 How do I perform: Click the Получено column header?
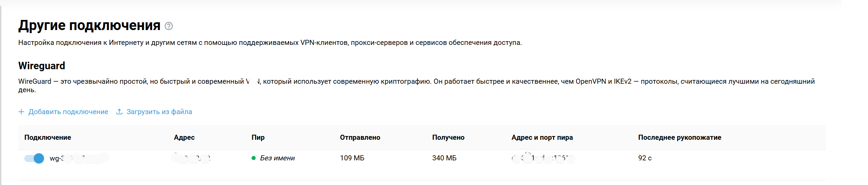(x=448, y=137)
